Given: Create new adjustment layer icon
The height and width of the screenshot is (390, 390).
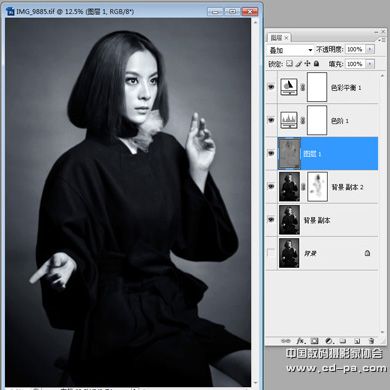Looking at the screenshot, I should pyautogui.click(x=329, y=341).
